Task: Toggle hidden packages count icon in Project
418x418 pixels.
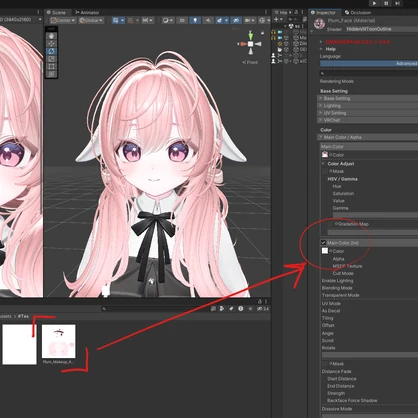Action: click(263, 309)
